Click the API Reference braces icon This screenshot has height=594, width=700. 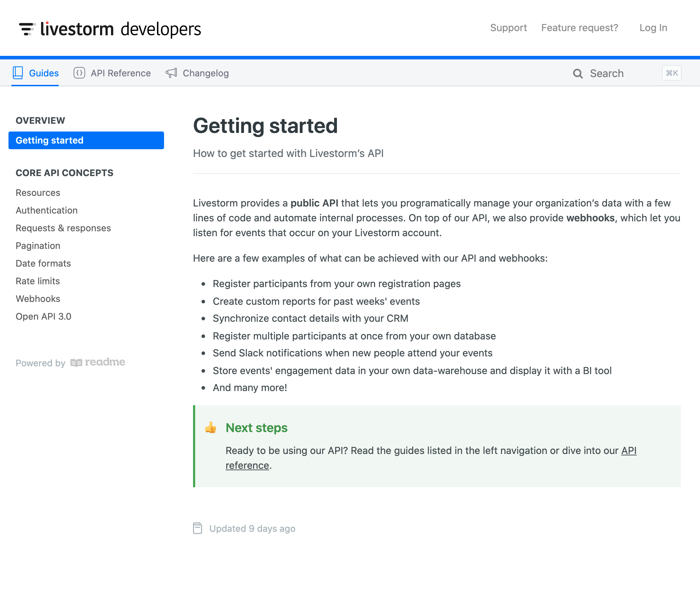(79, 73)
